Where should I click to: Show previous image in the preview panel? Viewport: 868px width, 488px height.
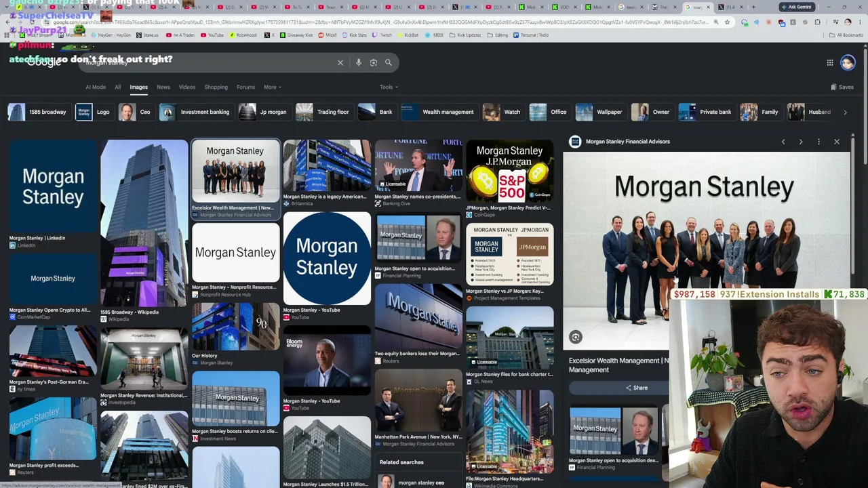point(783,142)
